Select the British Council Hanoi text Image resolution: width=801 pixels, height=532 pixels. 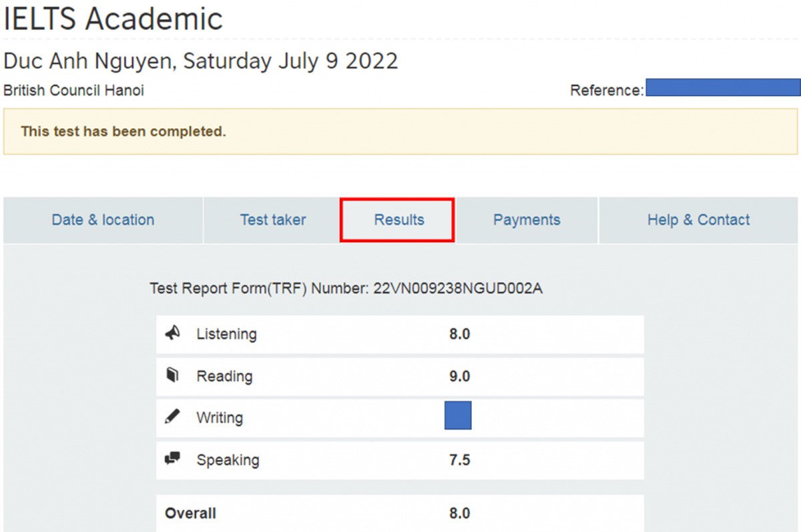click(x=73, y=90)
